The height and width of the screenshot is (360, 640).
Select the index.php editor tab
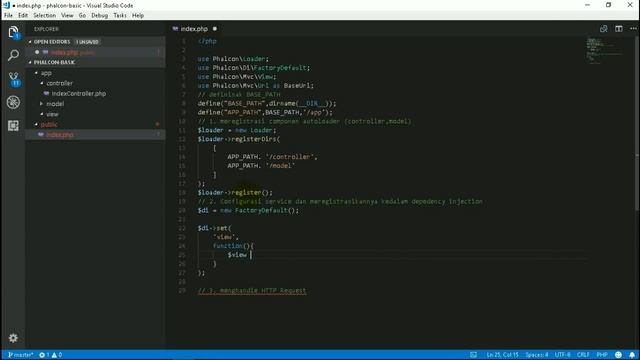[x=194, y=29]
